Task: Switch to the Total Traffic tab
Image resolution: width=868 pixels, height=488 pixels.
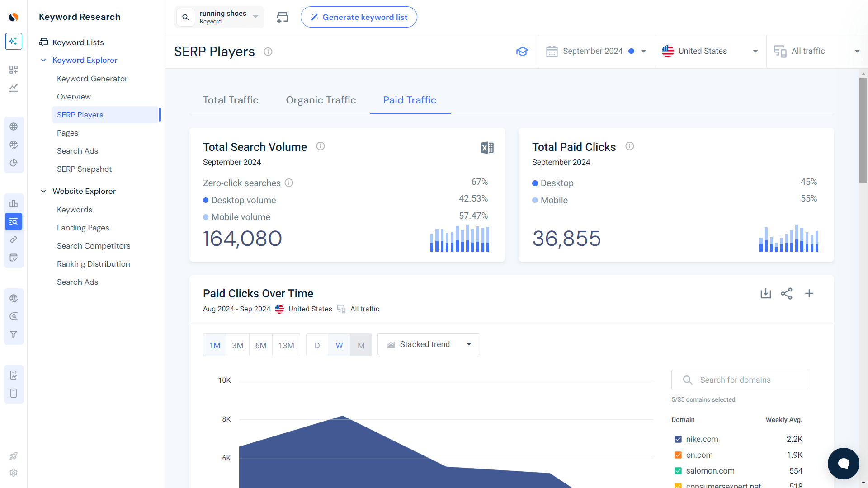Action: 231,100
